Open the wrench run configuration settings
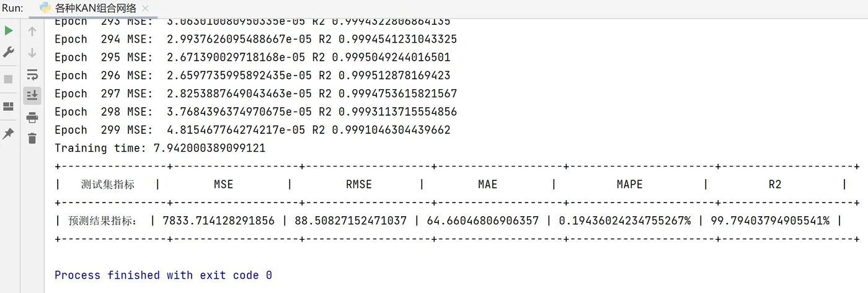Viewport: 868px width, 293px height. click(9, 52)
